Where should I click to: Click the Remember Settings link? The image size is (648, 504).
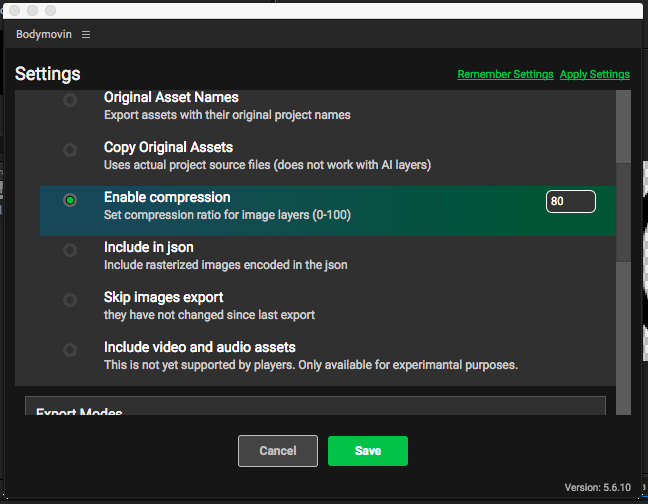point(505,75)
